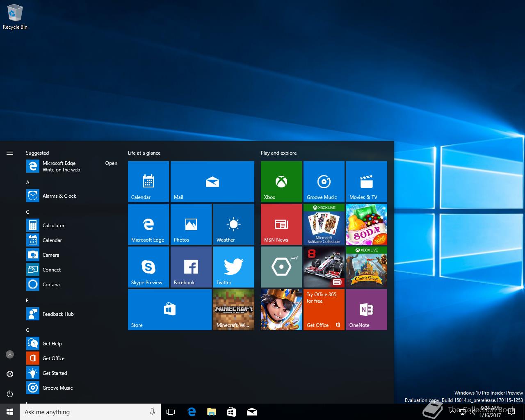Click the letter F group header
Viewport: 525px width, 420px height.
click(27, 301)
